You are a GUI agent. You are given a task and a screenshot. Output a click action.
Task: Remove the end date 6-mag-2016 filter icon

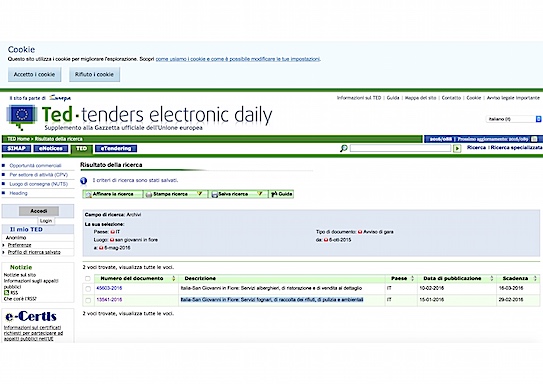[x=101, y=248]
